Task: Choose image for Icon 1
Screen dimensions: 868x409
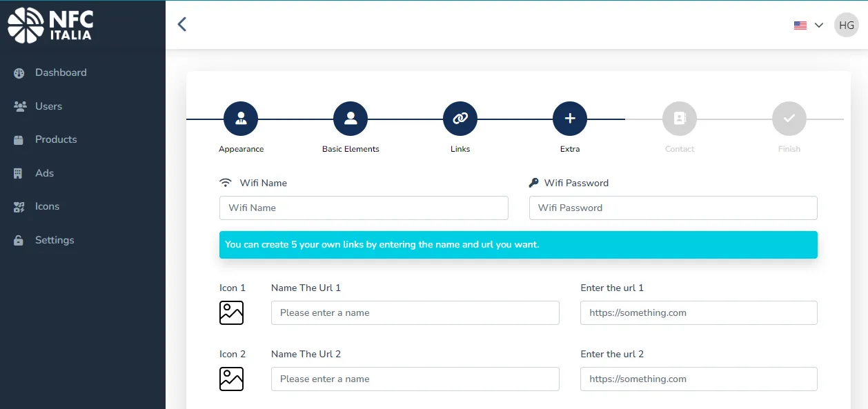Action: [232, 312]
